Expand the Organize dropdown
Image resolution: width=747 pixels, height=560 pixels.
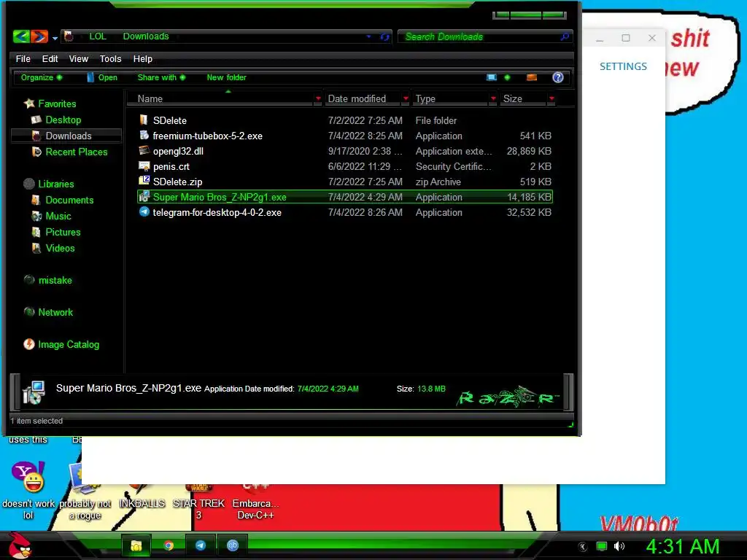41,77
